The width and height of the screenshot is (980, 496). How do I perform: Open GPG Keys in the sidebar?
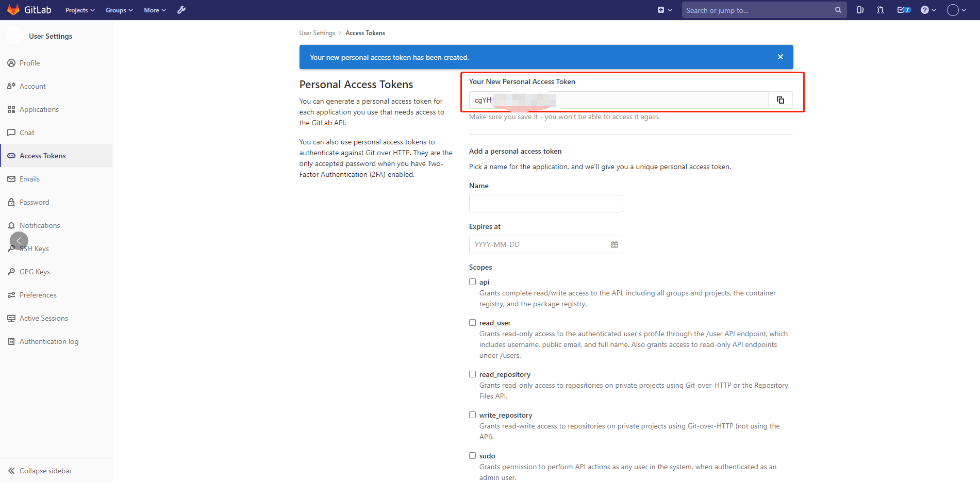point(56,272)
